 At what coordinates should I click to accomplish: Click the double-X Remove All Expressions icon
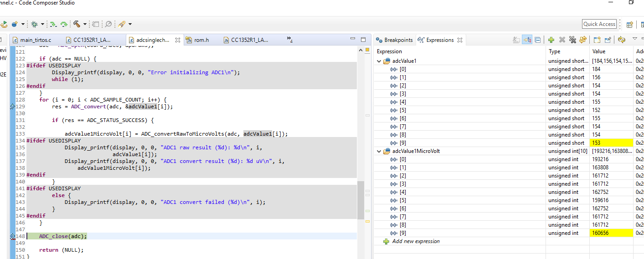coord(572,40)
